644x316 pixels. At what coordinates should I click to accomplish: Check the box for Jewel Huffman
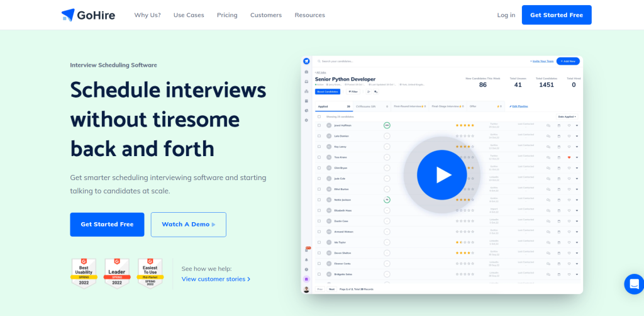(x=319, y=125)
